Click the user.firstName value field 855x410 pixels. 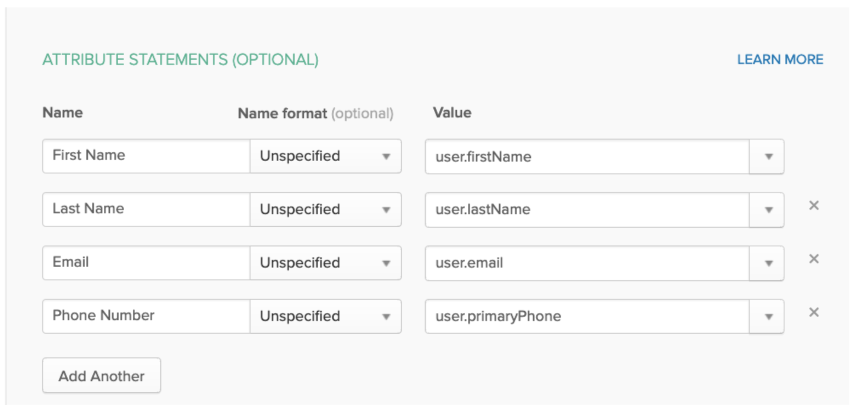click(587, 156)
